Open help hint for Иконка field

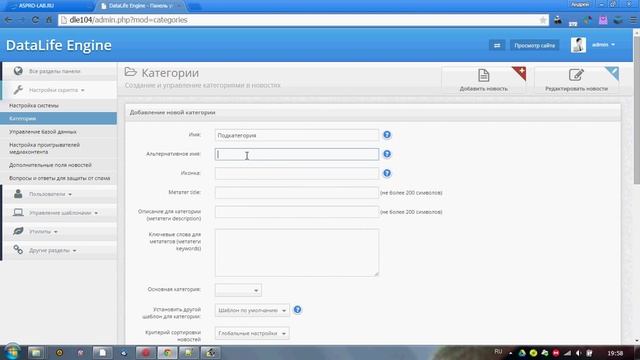pyautogui.click(x=387, y=173)
